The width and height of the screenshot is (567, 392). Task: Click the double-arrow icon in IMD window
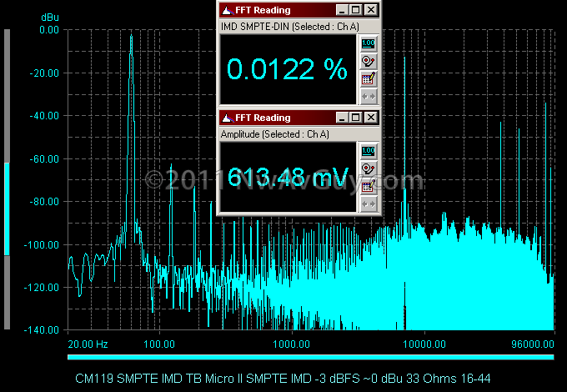click(x=369, y=96)
